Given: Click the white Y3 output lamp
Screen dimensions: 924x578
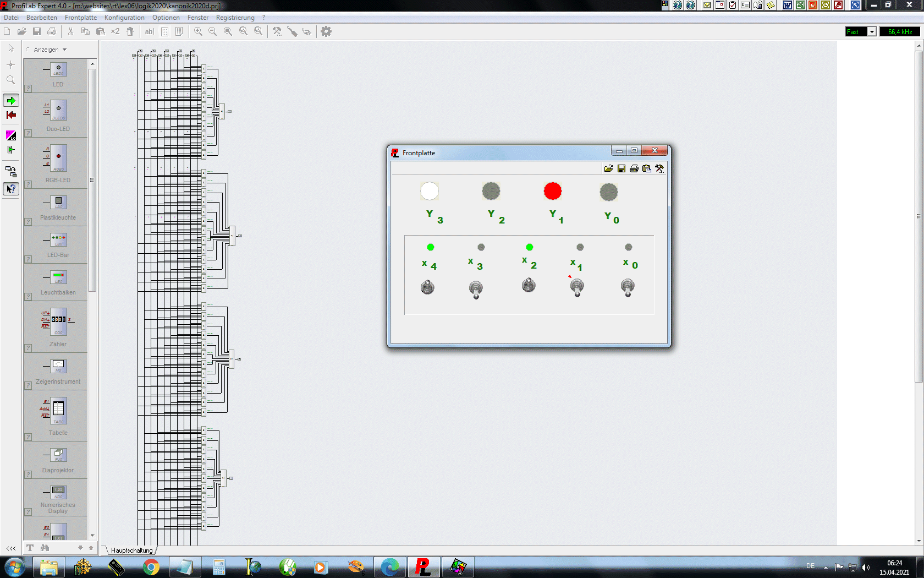Looking at the screenshot, I should pyautogui.click(x=430, y=191).
